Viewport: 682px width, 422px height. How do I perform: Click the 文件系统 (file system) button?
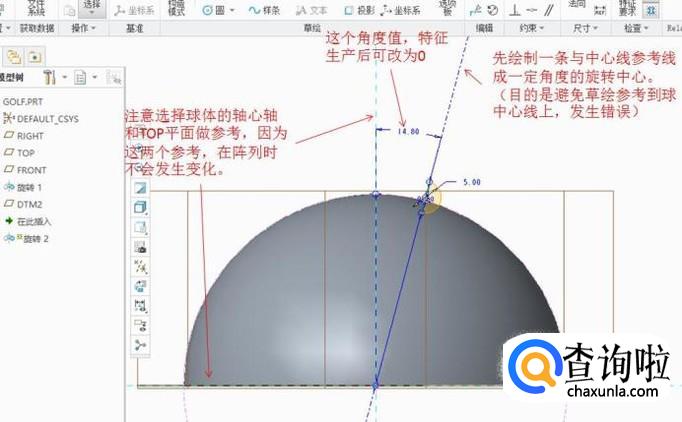[36, 8]
